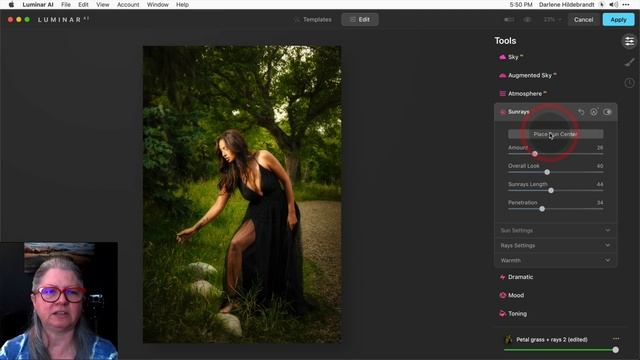Select the Local Masking brush icon

pyautogui.click(x=629, y=62)
